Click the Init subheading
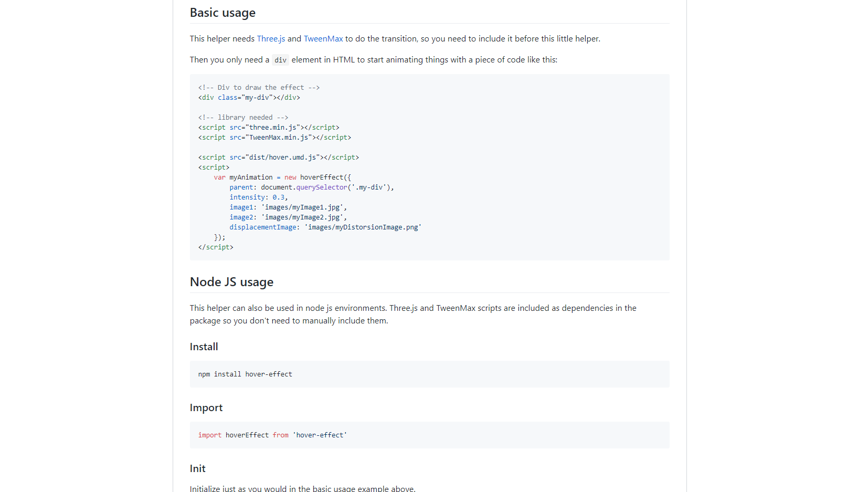Screen dimensions: 868x492 tap(197, 468)
